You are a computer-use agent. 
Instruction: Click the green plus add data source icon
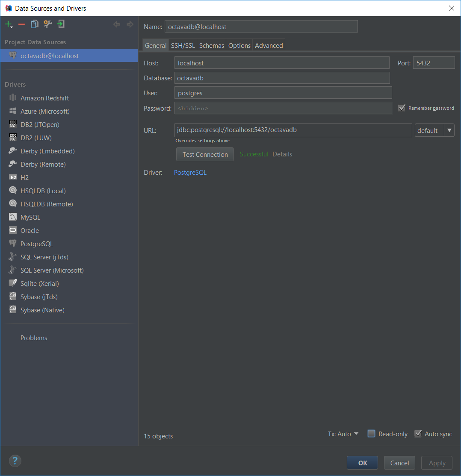tap(8, 24)
